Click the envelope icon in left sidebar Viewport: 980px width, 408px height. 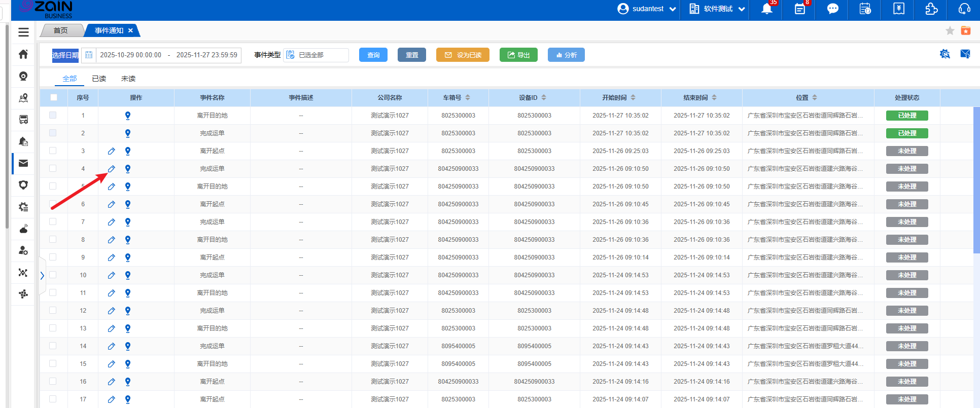click(x=23, y=163)
